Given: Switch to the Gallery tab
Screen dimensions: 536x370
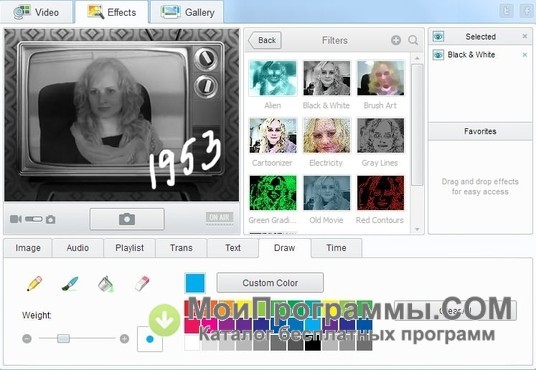Looking at the screenshot, I should [x=187, y=12].
